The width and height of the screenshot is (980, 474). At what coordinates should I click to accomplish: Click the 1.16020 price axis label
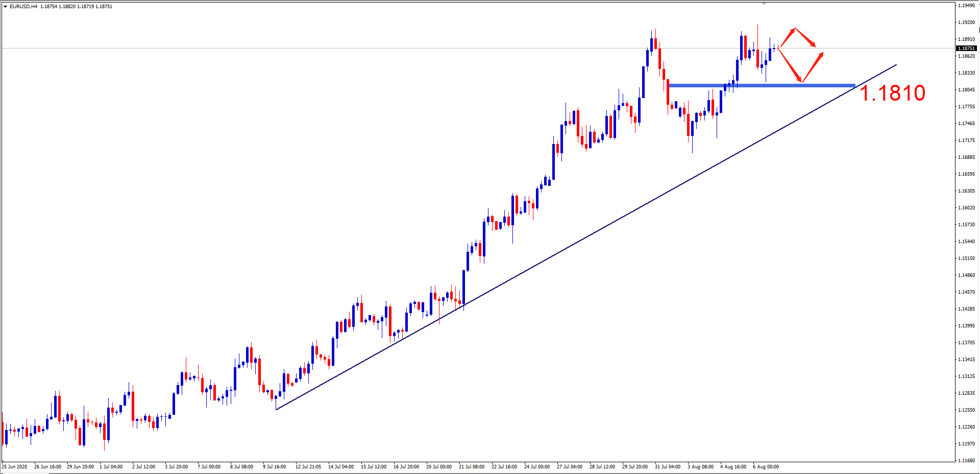click(966, 208)
